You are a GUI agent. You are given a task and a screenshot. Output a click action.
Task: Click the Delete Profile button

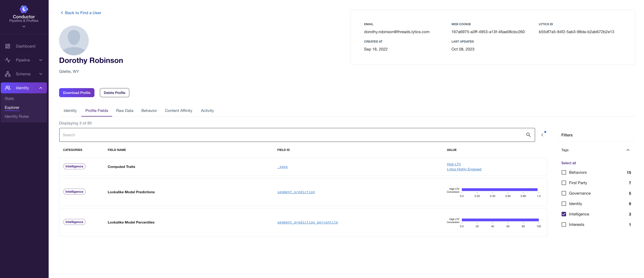[x=115, y=92]
